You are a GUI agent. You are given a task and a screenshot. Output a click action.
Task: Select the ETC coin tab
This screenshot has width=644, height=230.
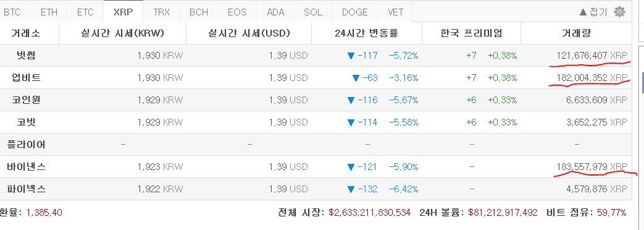tap(85, 12)
